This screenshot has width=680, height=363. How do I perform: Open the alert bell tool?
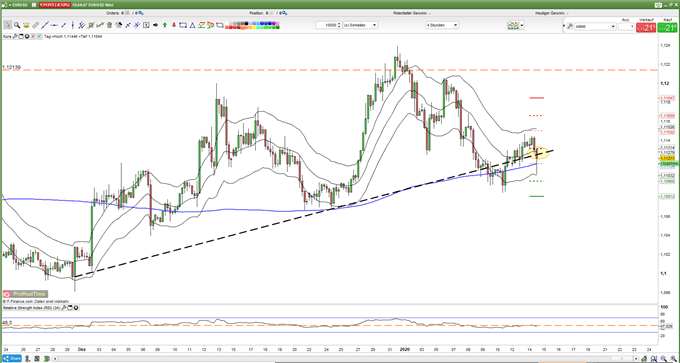coord(26,25)
